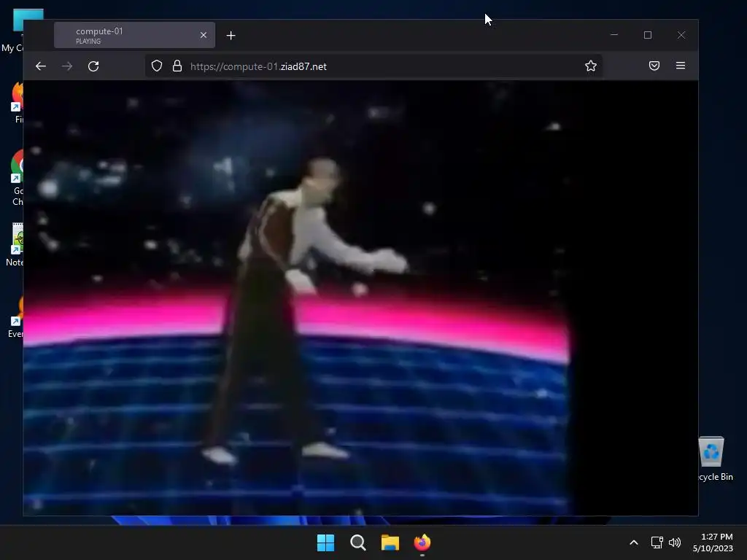The image size is (747, 560).
Task: Open network status in system tray
Action: coord(657,542)
